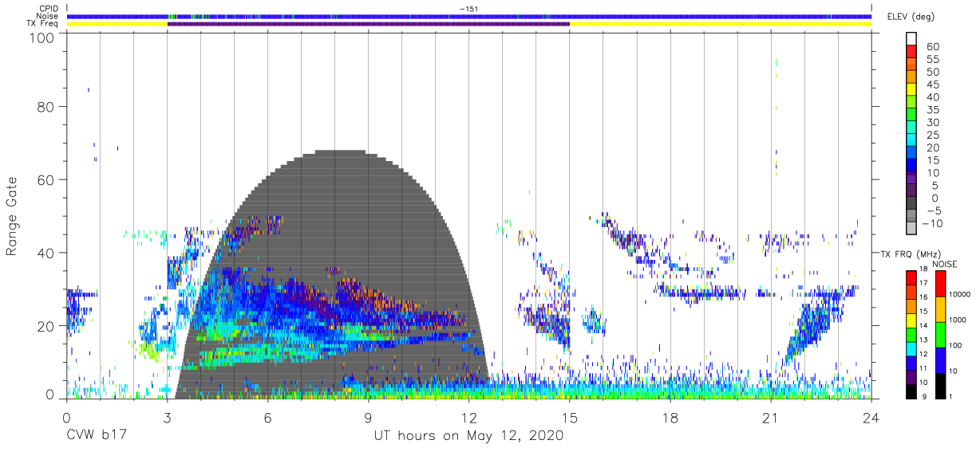Click the Noise row label at top left
The height and width of the screenshot is (452, 980).
[49, 16]
